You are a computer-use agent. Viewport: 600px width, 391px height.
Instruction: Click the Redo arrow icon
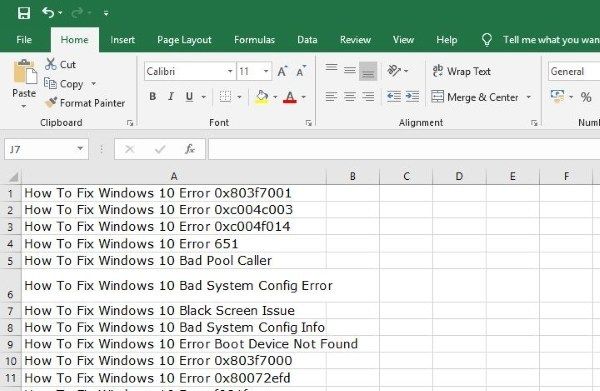pyautogui.click(x=77, y=13)
